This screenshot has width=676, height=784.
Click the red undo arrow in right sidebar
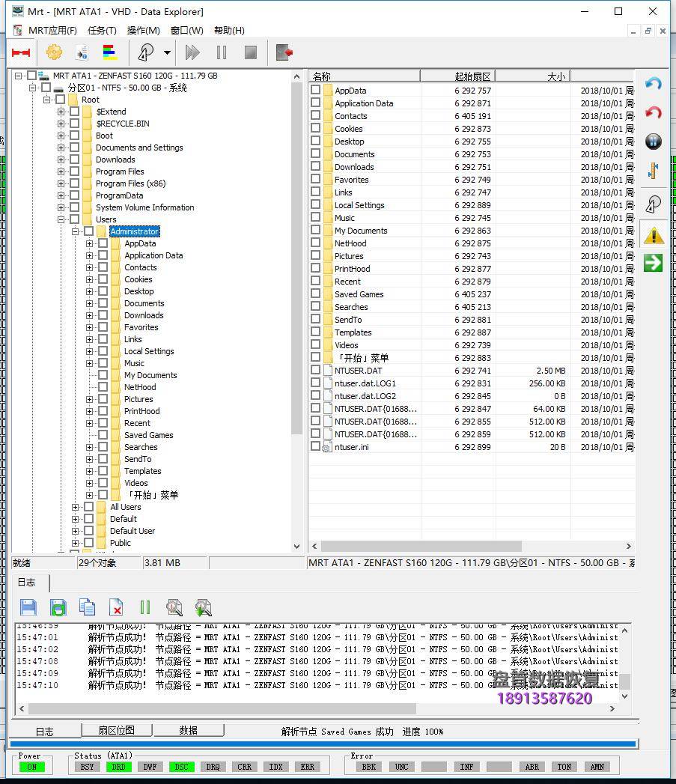653,112
